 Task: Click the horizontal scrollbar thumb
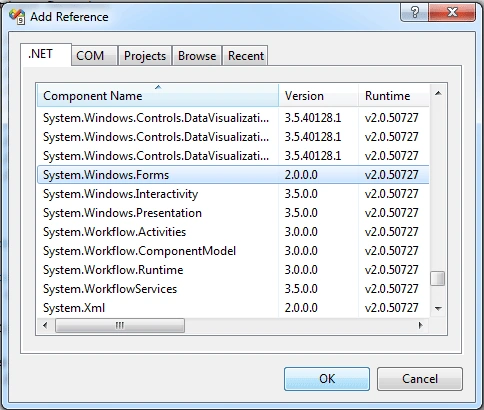pos(120,325)
